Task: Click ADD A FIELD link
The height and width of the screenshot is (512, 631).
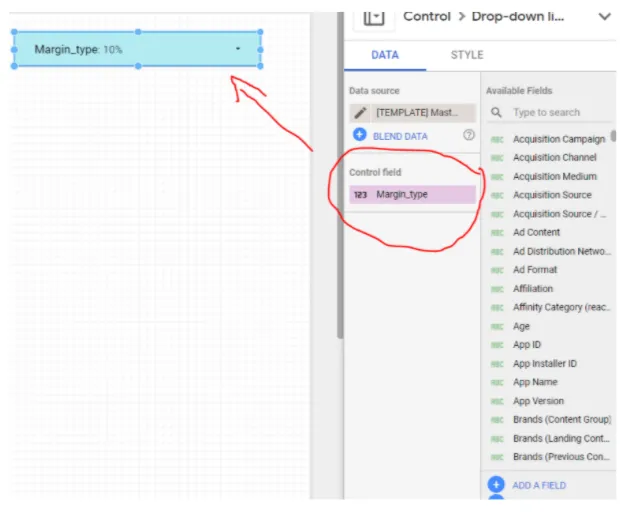Action: point(539,485)
